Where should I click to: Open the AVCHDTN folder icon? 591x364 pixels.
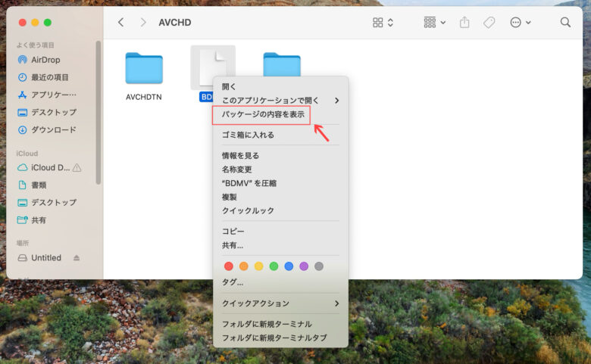(x=143, y=69)
